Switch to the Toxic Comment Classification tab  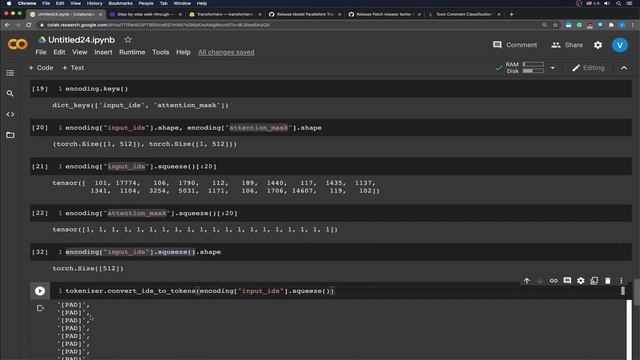464,14
